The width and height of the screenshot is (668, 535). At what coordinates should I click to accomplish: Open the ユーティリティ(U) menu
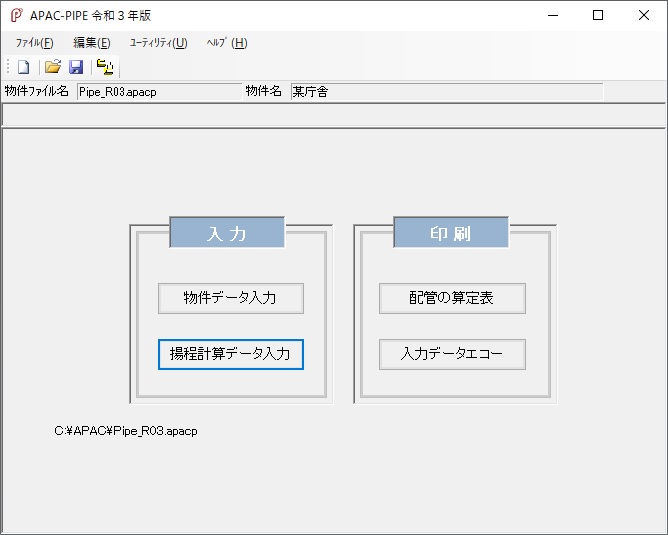(158, 43)
